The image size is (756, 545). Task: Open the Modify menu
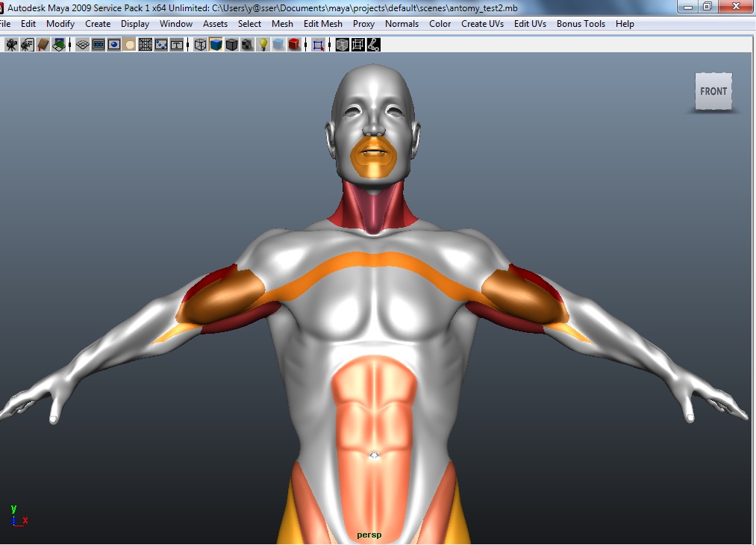[x=60, y=24]
